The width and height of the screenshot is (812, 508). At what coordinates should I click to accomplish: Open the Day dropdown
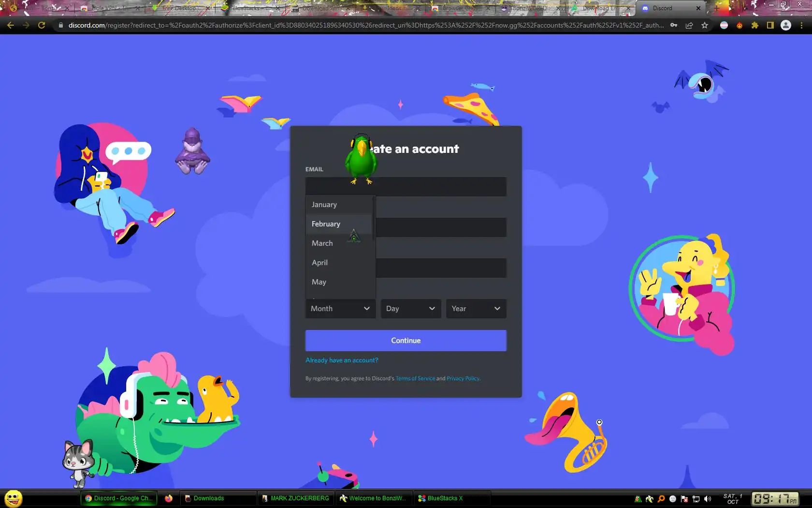click(410, 309)
